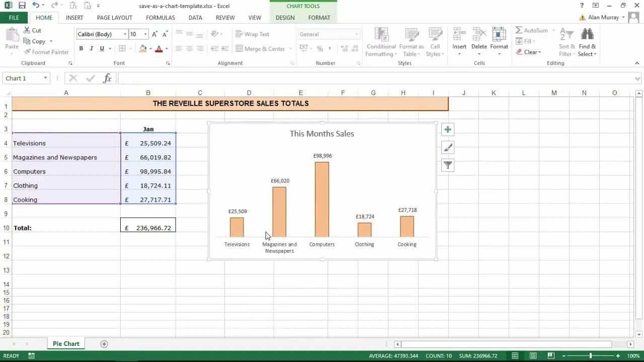Select the Format Painter brush
Viewport: 644px width, 362px height.
26,52
